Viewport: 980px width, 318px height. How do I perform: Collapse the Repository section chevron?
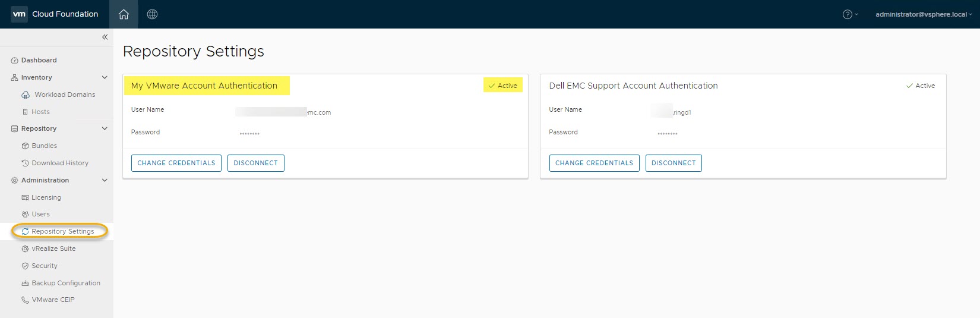click(x=105, y=128)
